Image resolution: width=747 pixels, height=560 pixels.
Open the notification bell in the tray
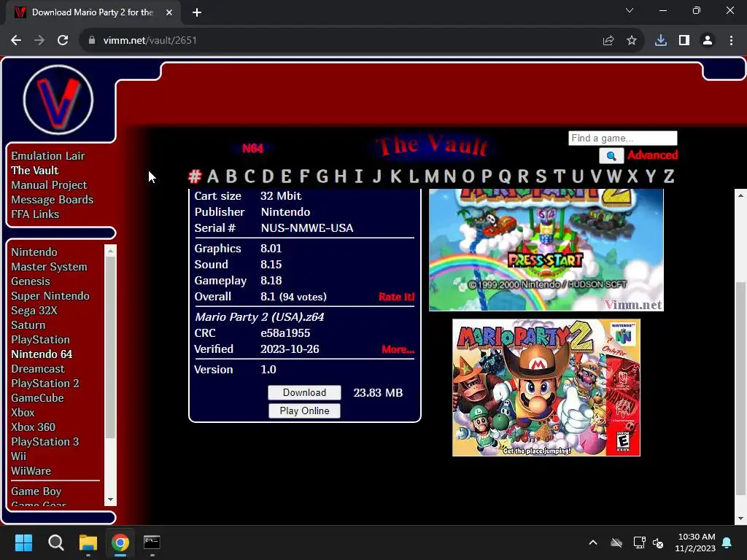(x=727, y=542)
